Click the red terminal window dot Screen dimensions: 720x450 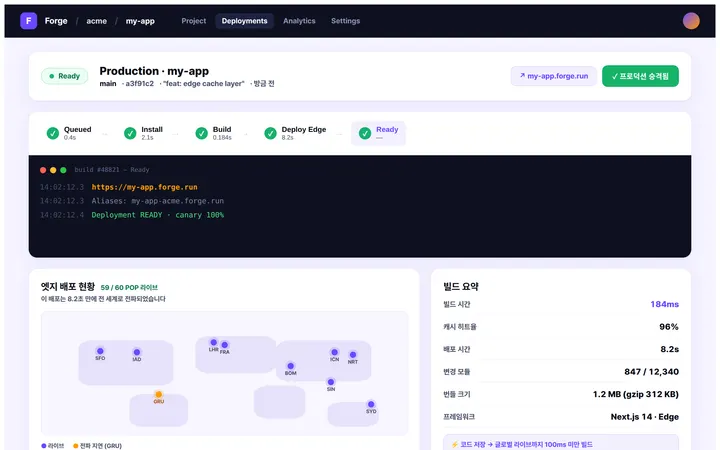(x=43, y=170)
